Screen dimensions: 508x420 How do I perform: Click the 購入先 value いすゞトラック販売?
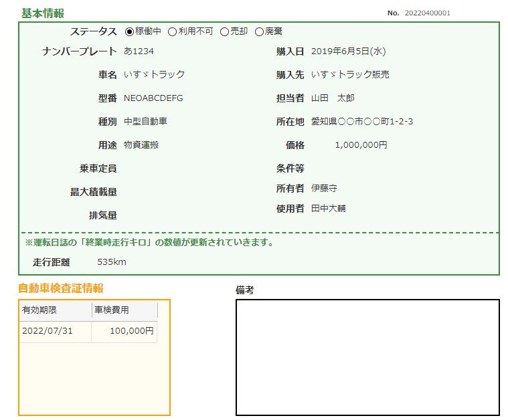(x=350, y=75)
